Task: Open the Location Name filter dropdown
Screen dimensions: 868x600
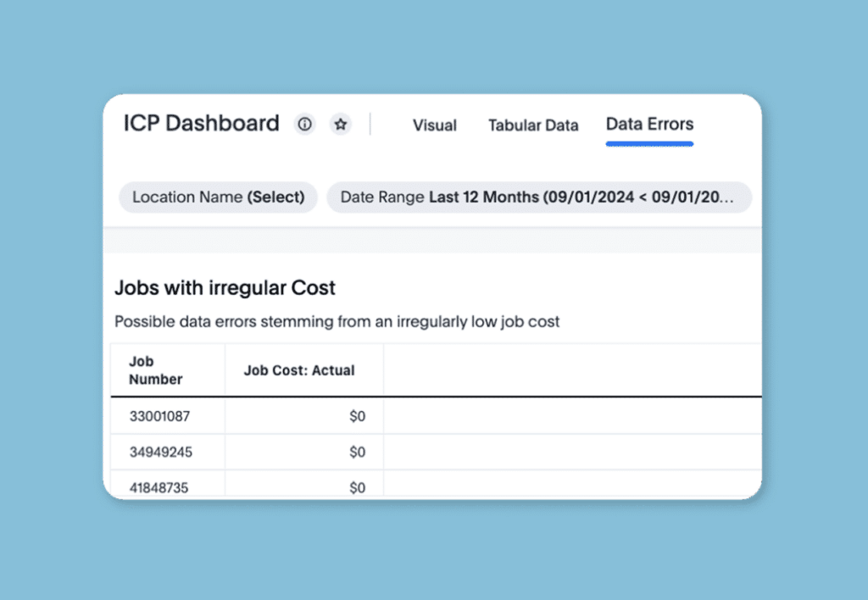Action: (218, 197)
